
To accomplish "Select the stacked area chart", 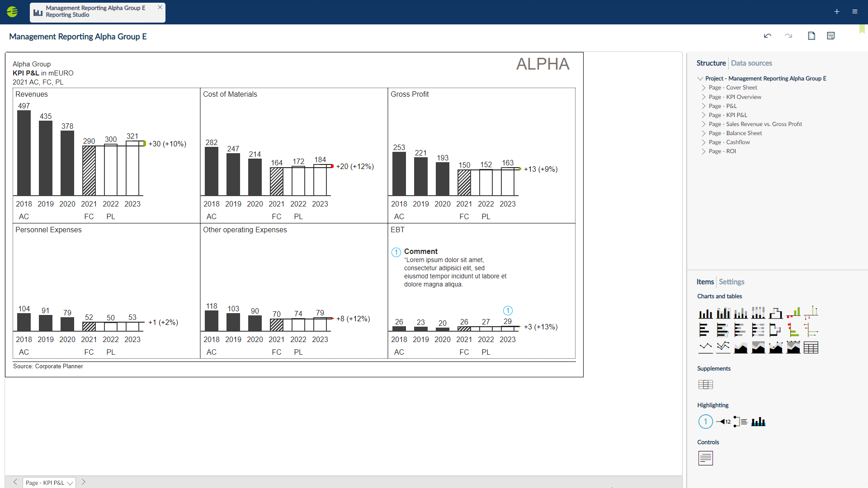I will pos(758,347).
